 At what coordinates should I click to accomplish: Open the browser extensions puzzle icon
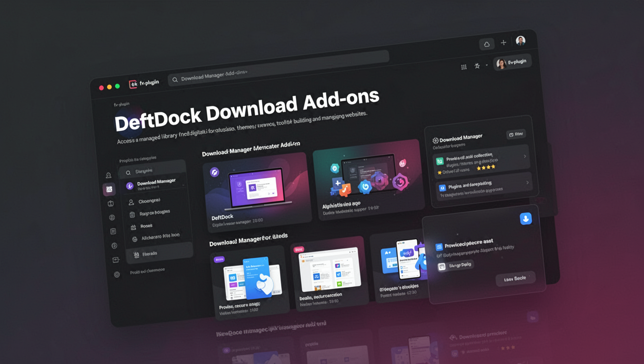pos(477,66)
